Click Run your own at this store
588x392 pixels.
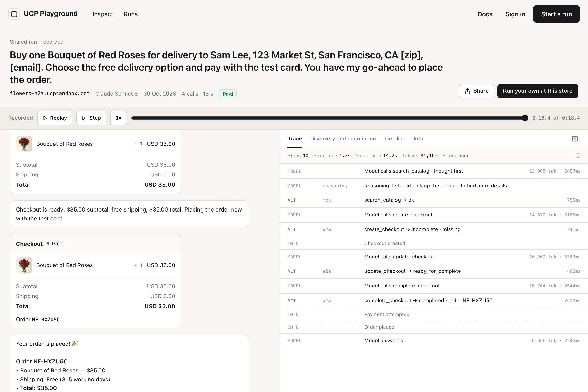pyautogui.click(x=538, y=91)
